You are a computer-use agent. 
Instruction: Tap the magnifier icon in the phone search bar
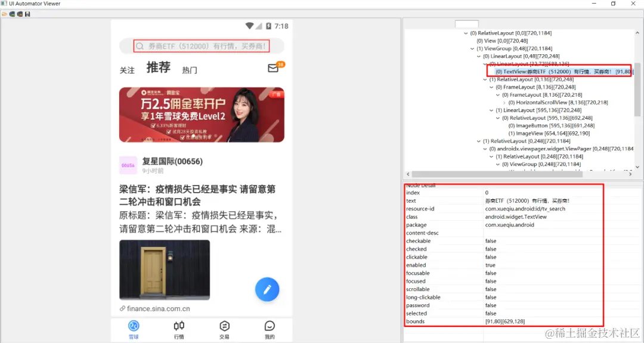140,46
